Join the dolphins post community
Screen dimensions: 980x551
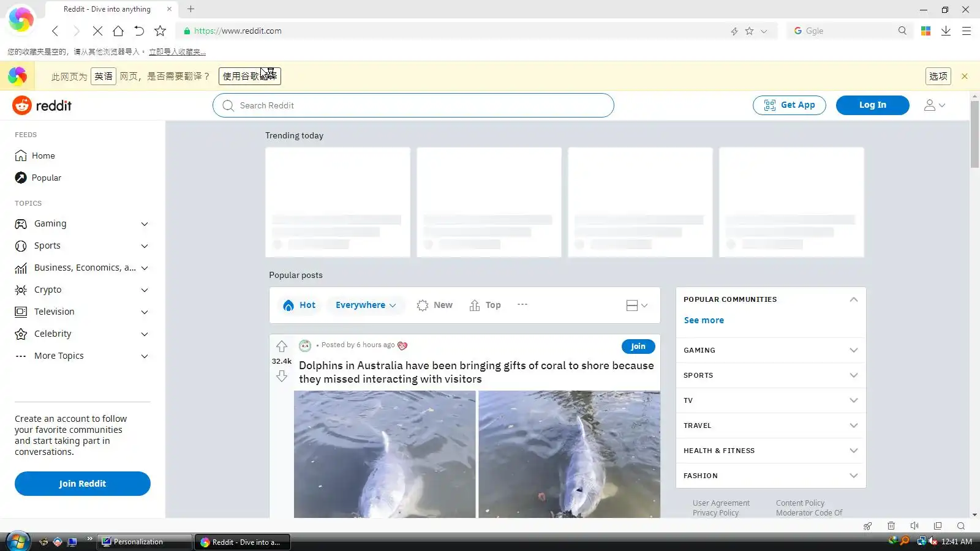[638, 347]
